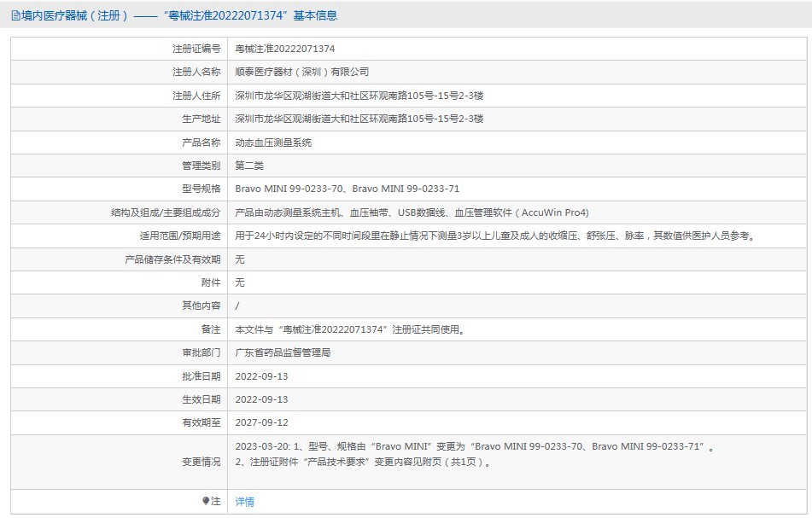Select the page title 境内医疗器械（注册）基本信息
Image resolution: width=812 pixels, height=518 pixels.
174,15
